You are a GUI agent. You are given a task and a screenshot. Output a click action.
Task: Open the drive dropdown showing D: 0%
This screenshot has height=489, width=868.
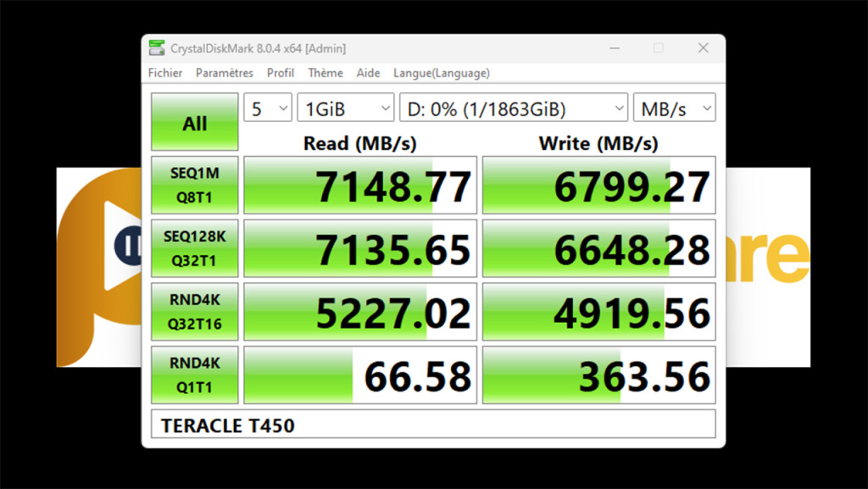pos(514,108)
